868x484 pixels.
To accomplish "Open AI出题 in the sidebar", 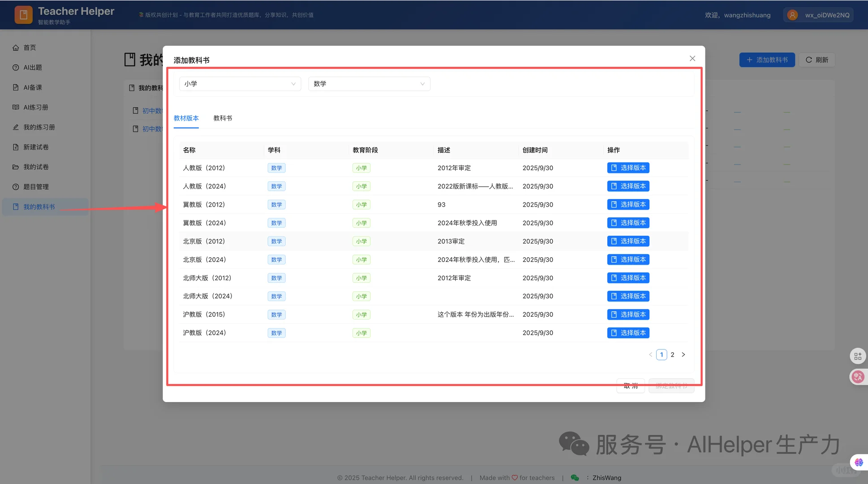I will point(32,67).
